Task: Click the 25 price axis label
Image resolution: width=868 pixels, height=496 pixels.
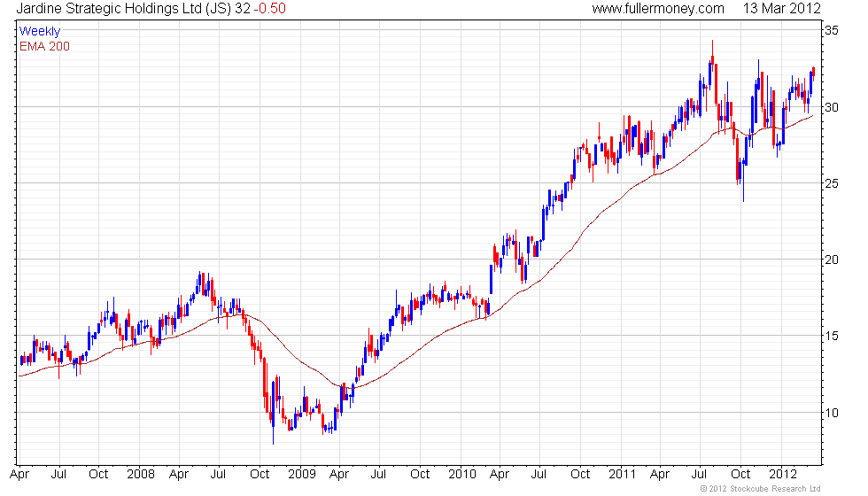Action: click(x=831, y=183)
